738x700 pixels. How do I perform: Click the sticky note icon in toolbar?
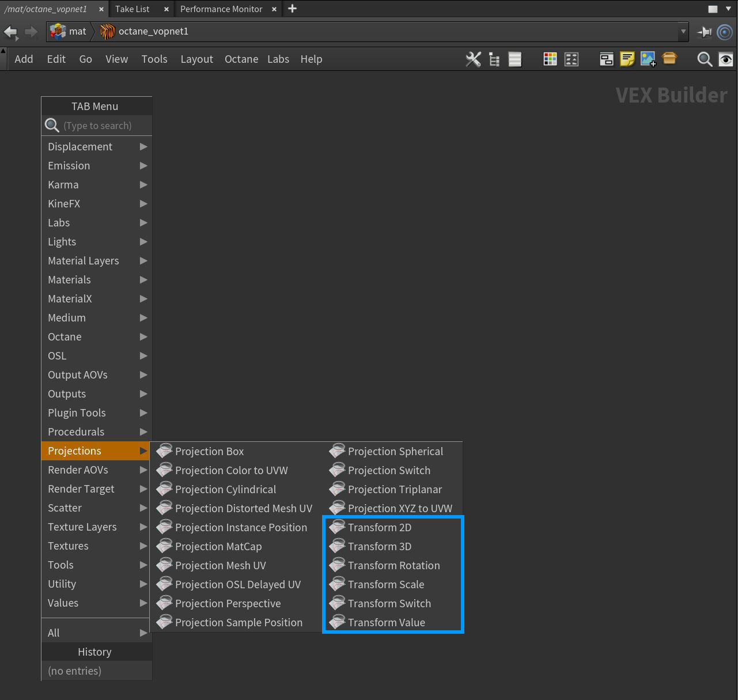627,59
